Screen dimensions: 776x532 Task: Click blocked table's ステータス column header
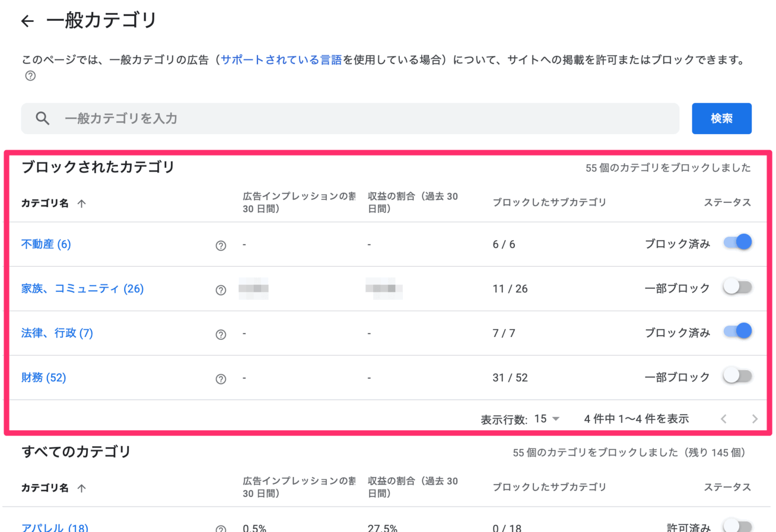(727, 202)
